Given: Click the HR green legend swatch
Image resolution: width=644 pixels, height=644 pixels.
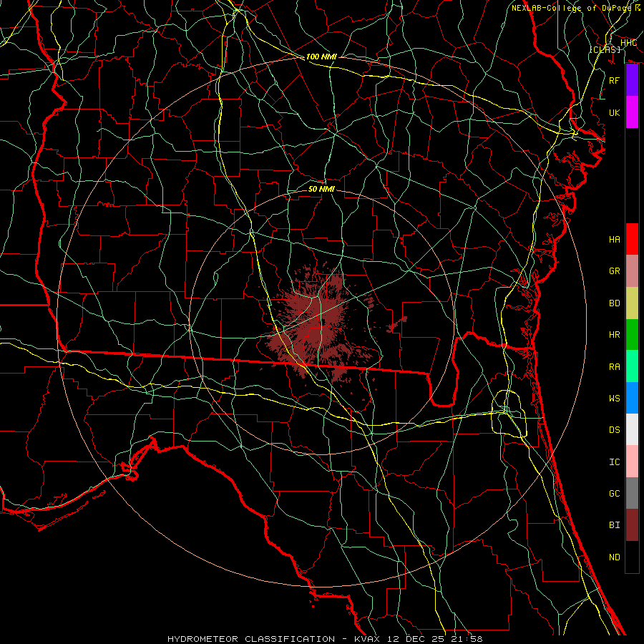Looking at the screenshot, I should click(632, 335).
